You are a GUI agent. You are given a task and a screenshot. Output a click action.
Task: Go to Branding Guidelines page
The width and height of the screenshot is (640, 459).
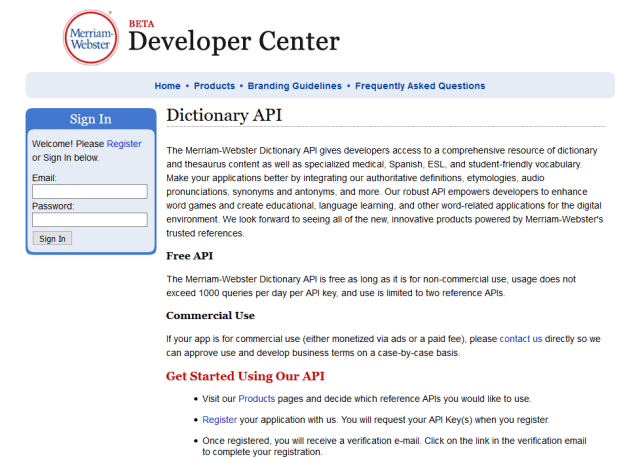(x=294, y=86)
